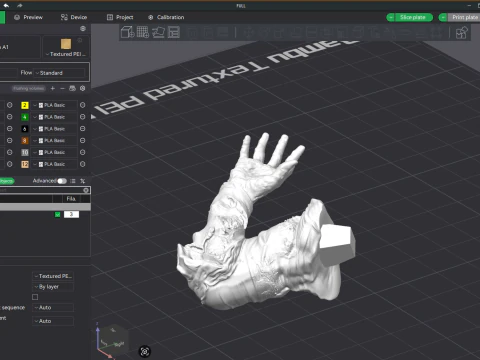
Task: Click the Flushing volumes button
Action: click(28, 88)
